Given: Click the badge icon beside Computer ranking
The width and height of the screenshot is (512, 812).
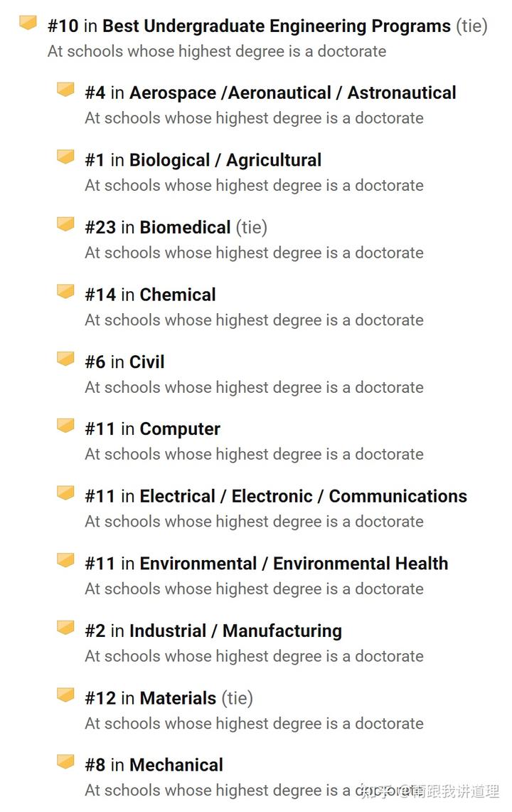Looking at the screenshot, I should [65, 425].
